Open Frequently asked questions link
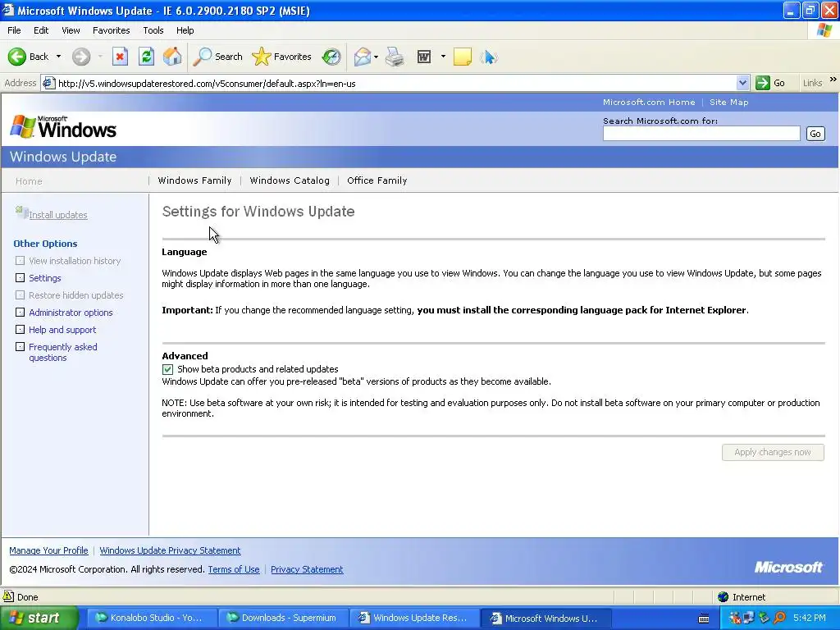 click(x=62, y=352)
